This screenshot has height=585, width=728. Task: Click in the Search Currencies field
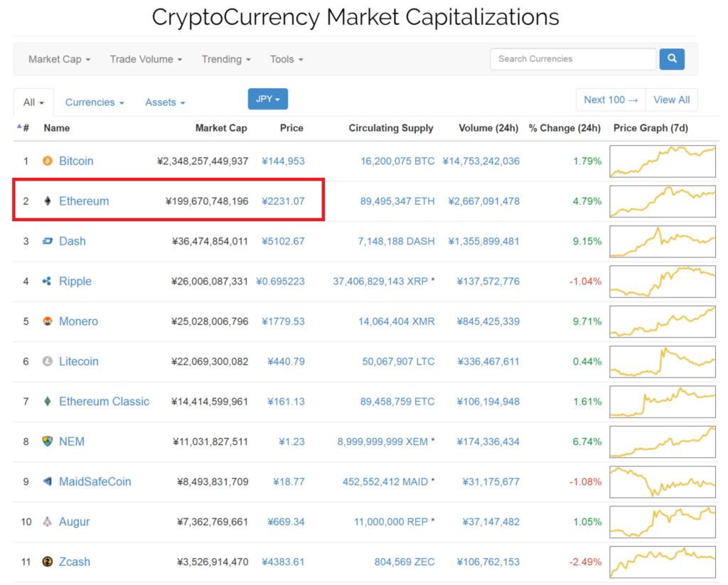[573, 59]
